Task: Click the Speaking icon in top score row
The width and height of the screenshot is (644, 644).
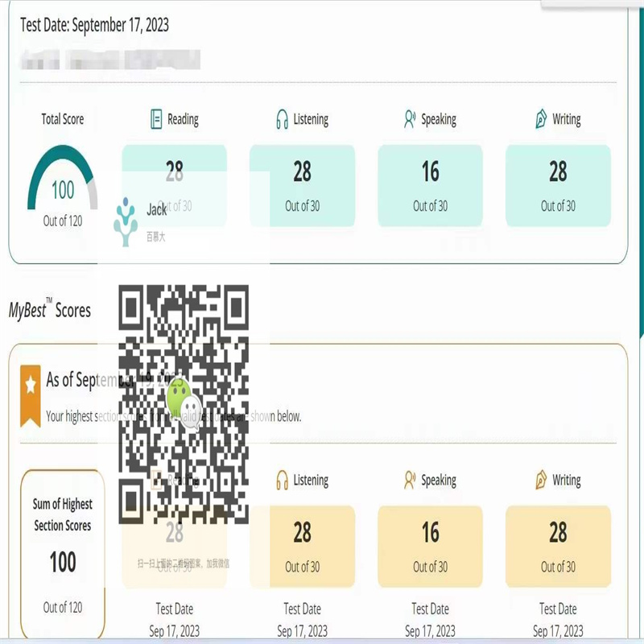Action: [410, 120]
